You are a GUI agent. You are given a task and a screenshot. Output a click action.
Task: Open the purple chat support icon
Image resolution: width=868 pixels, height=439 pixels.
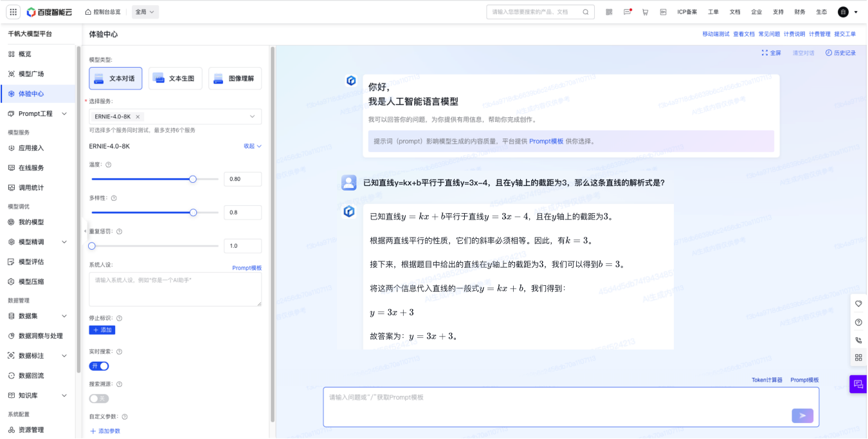click(858, 384)
